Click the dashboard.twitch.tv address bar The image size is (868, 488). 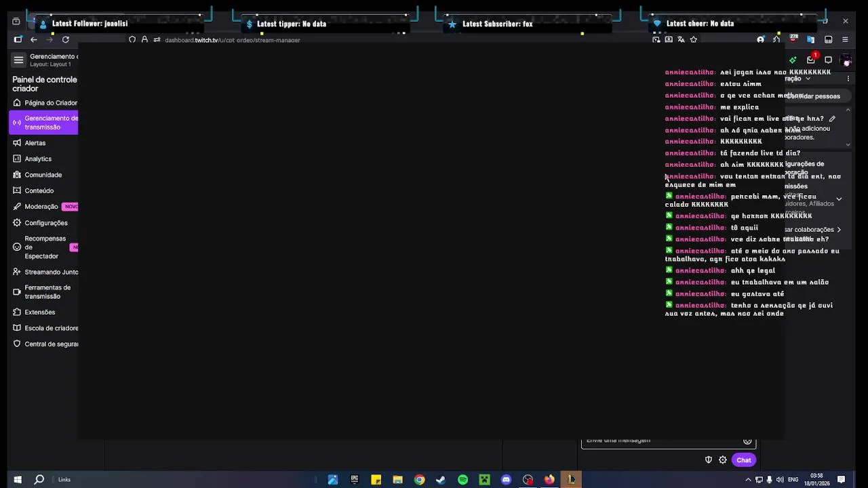click(232, 40)
